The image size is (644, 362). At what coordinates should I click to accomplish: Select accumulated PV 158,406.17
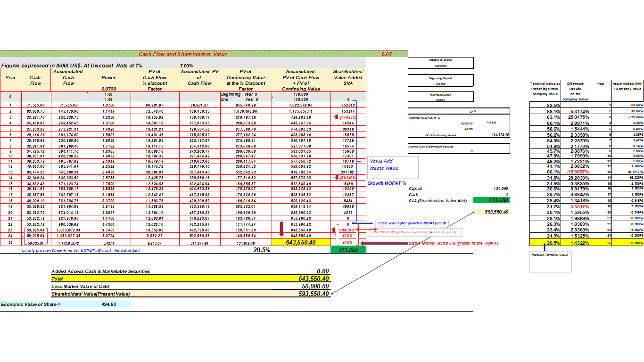tap(199, 116)
